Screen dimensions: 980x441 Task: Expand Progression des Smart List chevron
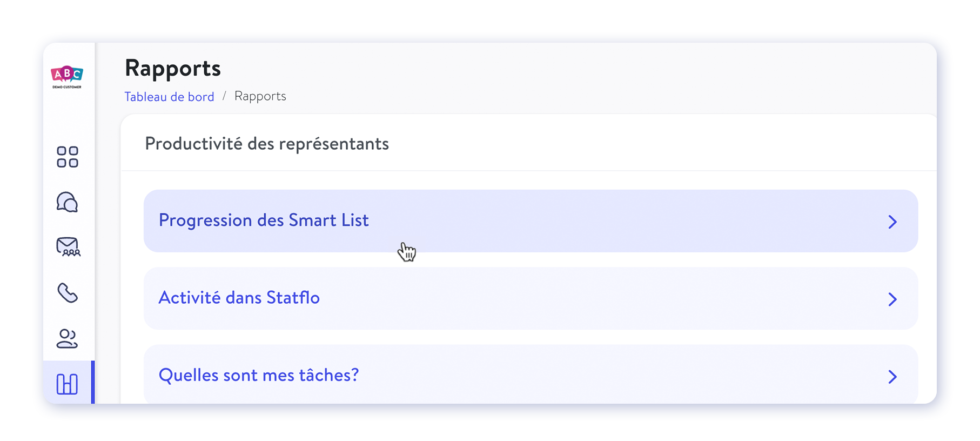coord(892,222)
